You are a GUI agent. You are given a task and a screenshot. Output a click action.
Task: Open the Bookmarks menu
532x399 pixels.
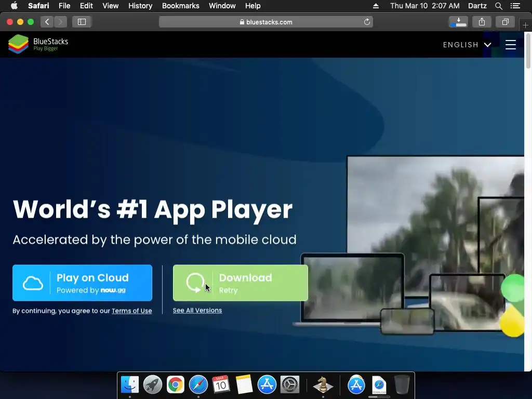pos(180,6)
